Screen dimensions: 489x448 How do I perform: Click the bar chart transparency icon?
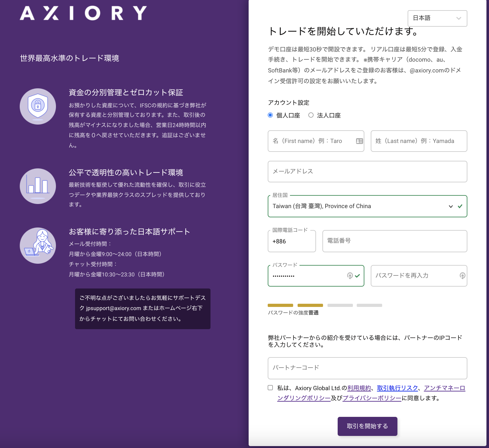tap(38, 186)
